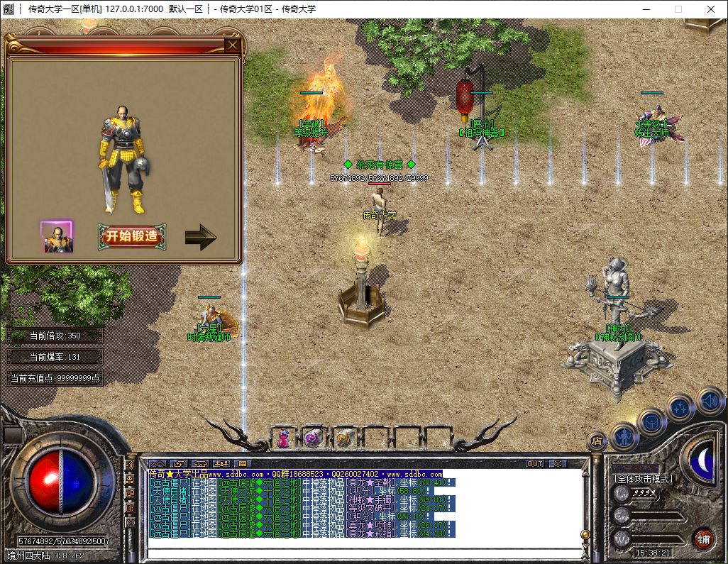Click the Lv level stone icon

click(x=622, y=494)
